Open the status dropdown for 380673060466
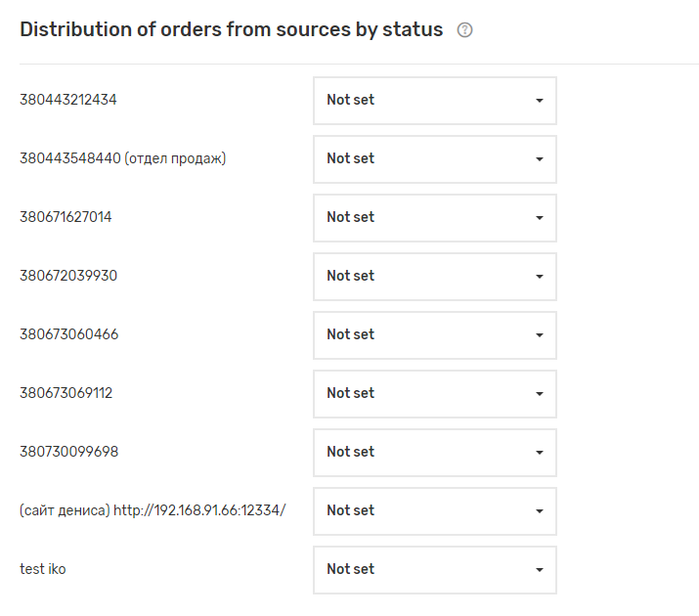 click(434, 335)
